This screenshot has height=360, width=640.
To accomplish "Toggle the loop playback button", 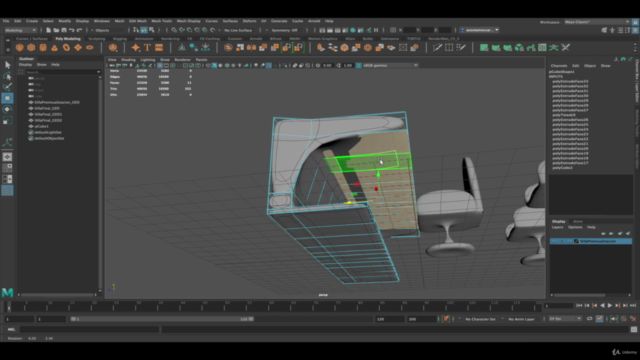I will pos(589,319).
